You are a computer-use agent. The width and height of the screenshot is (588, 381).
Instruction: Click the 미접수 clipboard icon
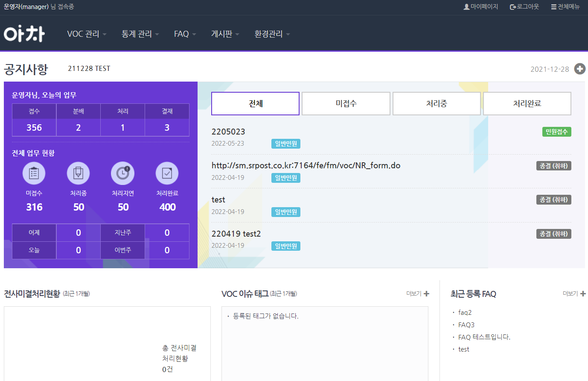point(34,173)
